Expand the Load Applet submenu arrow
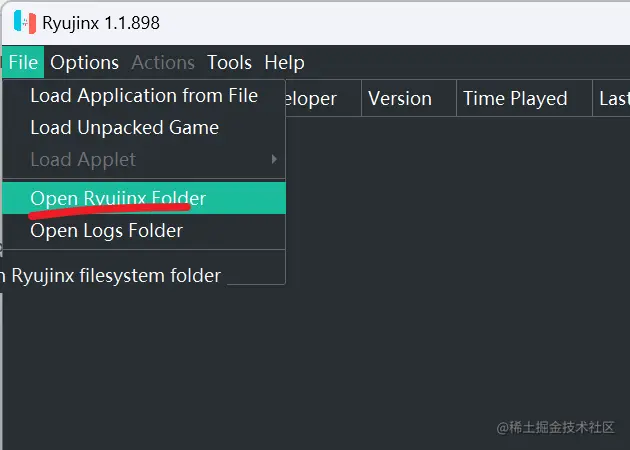This screenshot has height=450, width=630. (x=274, y=160)
